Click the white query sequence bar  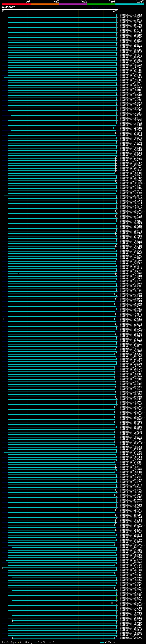60,10
